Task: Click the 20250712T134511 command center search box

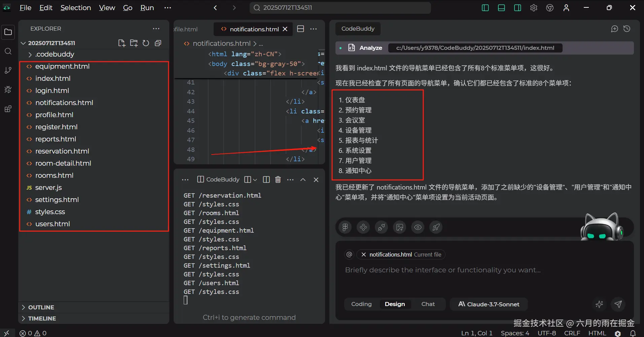Action: point(340,8)
